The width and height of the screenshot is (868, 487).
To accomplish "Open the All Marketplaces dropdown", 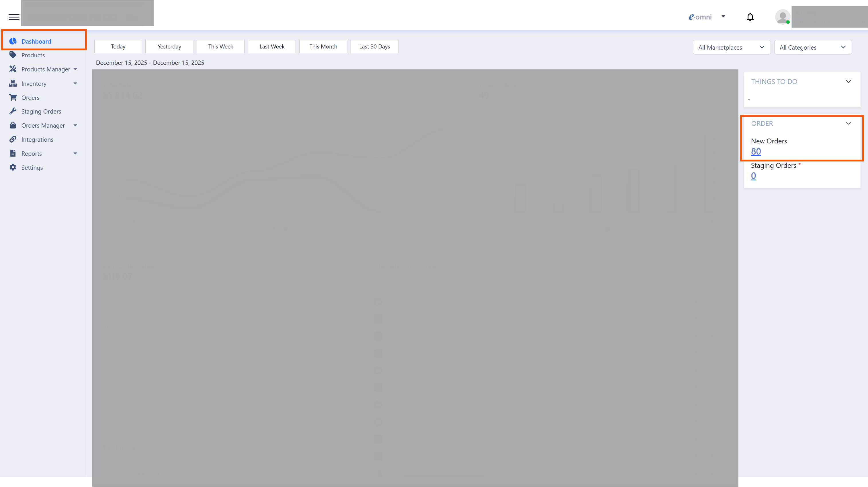I will tap(731, 48).
